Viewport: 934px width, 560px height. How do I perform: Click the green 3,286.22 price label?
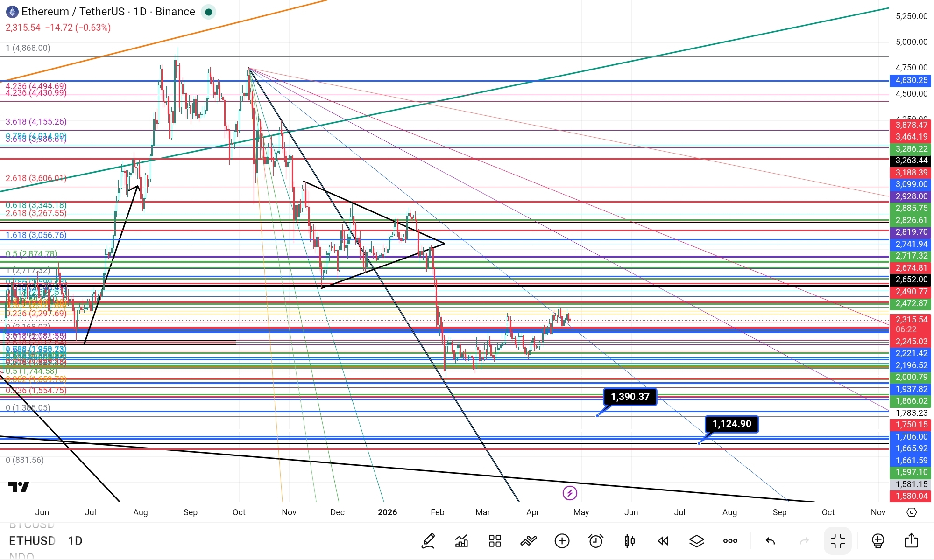point(911,149)
